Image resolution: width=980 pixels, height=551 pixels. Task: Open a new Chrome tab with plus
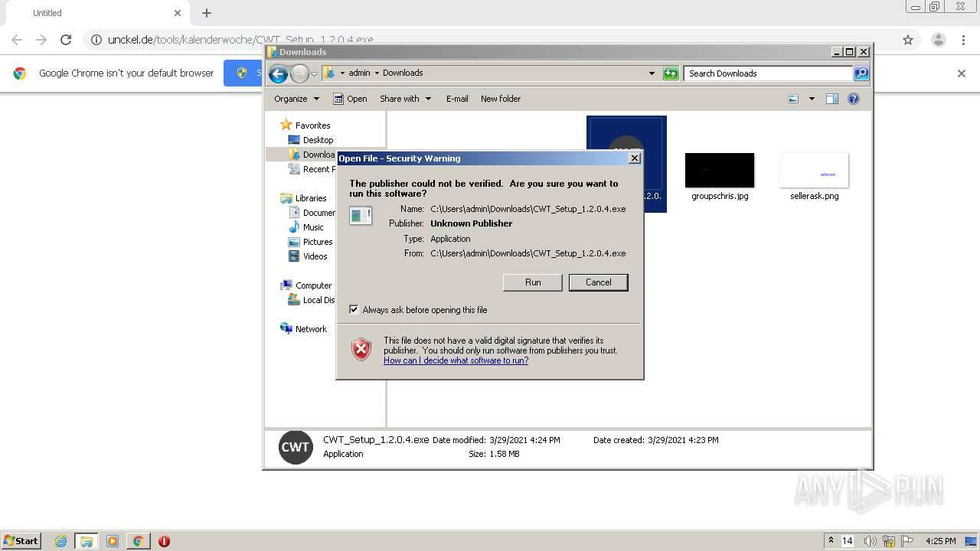[207, 13]
